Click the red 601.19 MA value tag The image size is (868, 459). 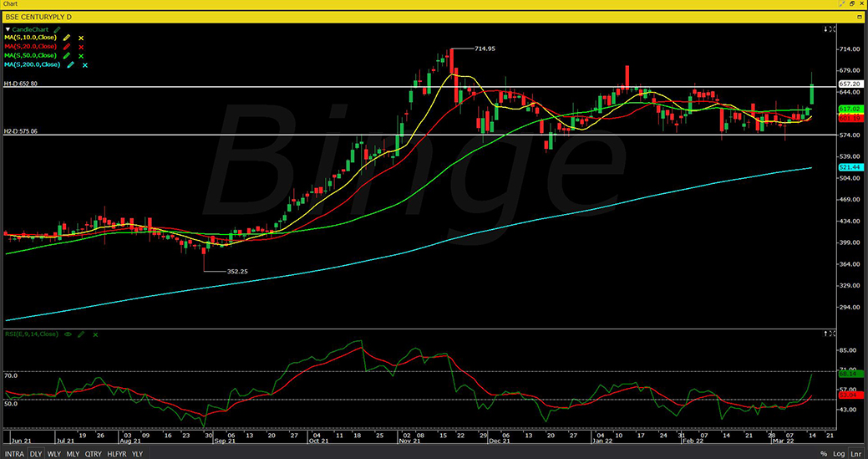850,118
